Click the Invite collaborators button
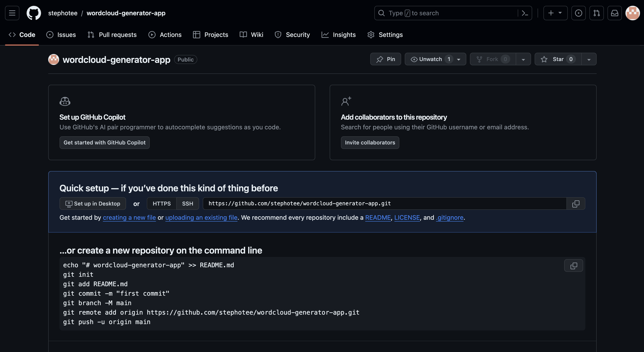644x352 pixels. point(370,143)
